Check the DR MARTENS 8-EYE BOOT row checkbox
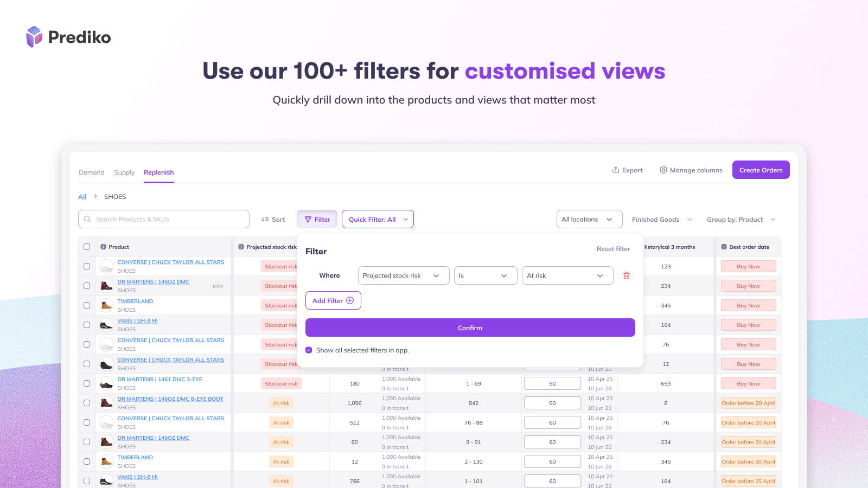 [87, 403]
